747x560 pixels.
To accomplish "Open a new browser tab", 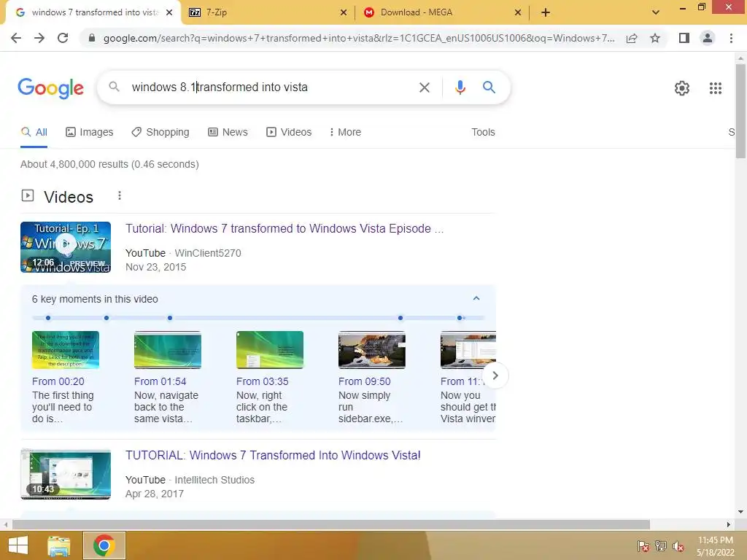I will [x=546, y=12].
